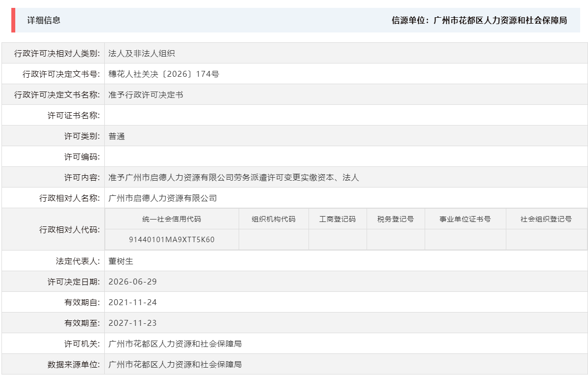
Task: Click the 许可证书名称 label
Action: pos(73,116)
